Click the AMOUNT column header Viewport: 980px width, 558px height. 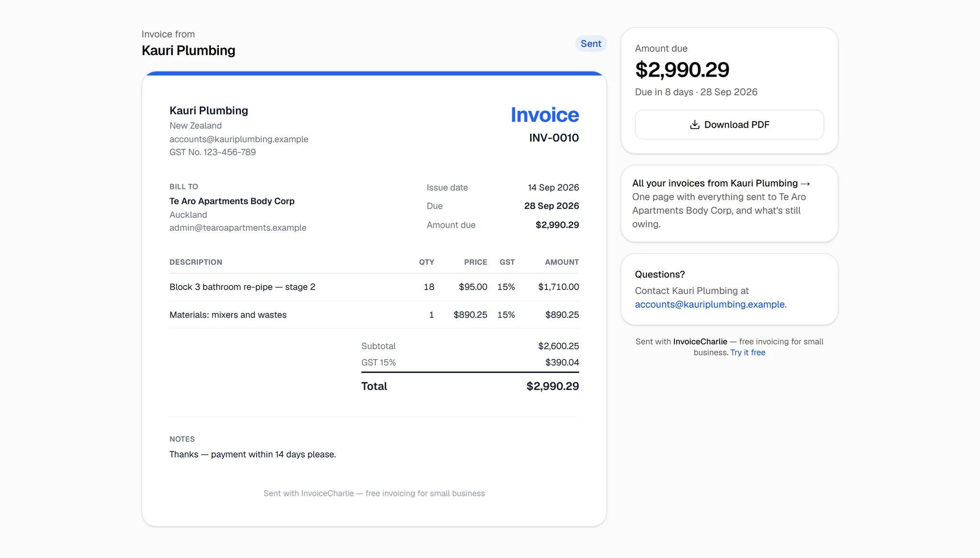562,262
